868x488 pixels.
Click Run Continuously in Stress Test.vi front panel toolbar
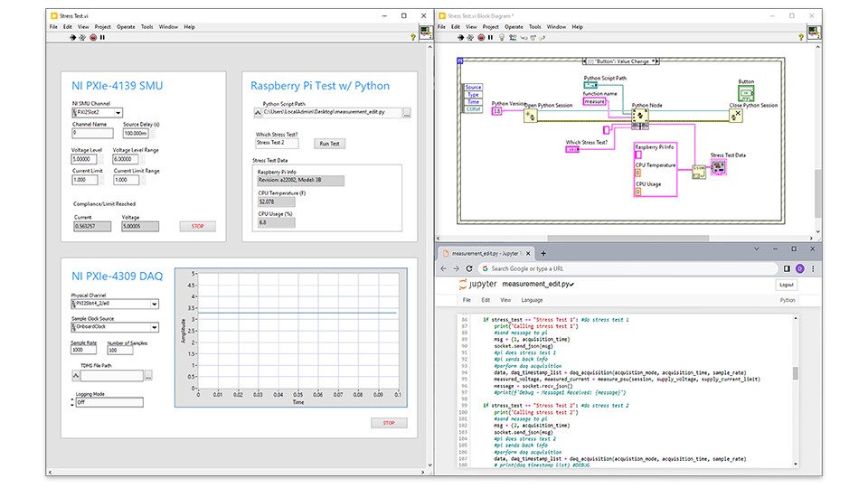pyautogui.click(x=82, y=38)
